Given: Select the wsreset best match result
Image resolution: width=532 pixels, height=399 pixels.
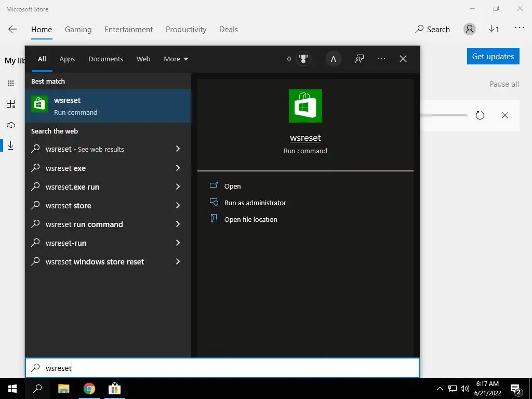Looking at the screenshot, I should (x=108, y=106).
